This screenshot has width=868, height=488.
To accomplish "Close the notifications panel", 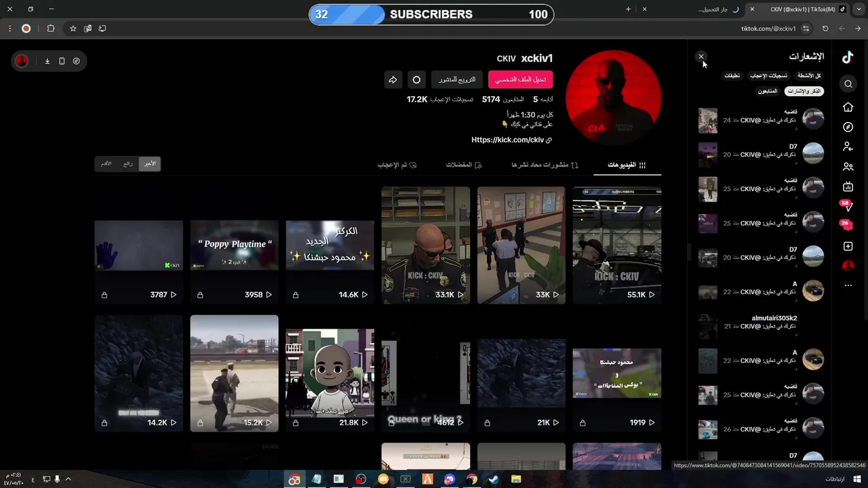I will [x=701, y=57].
